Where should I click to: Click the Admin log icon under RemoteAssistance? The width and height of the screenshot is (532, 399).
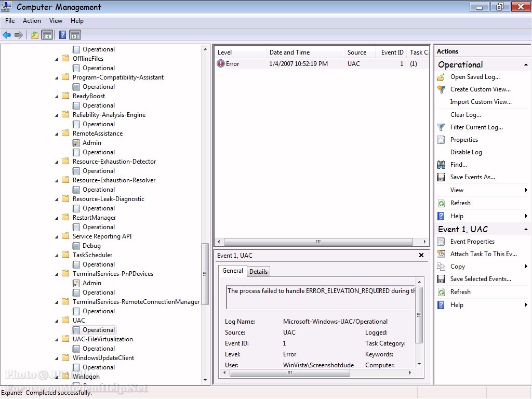click(76, 143)
